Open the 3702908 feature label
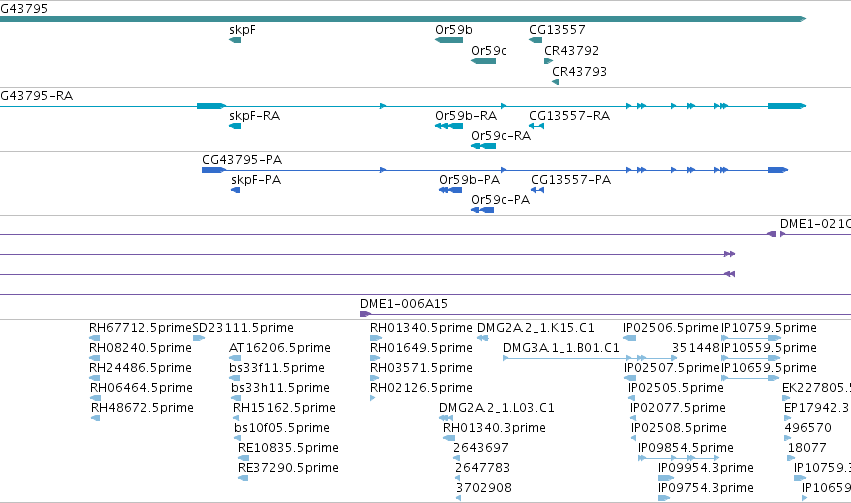 [484, 488]
